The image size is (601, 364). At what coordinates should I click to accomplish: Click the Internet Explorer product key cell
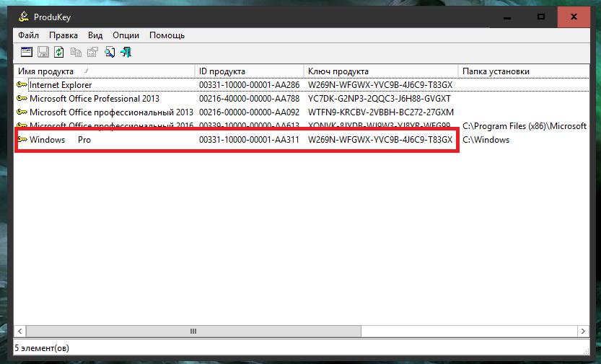click(x=380, y=85)
